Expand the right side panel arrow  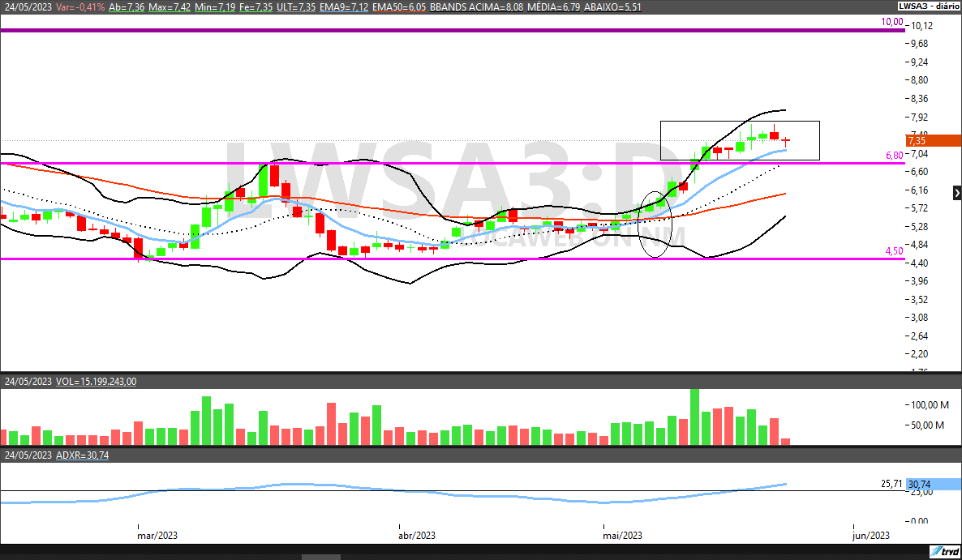(x=956, y=193)
